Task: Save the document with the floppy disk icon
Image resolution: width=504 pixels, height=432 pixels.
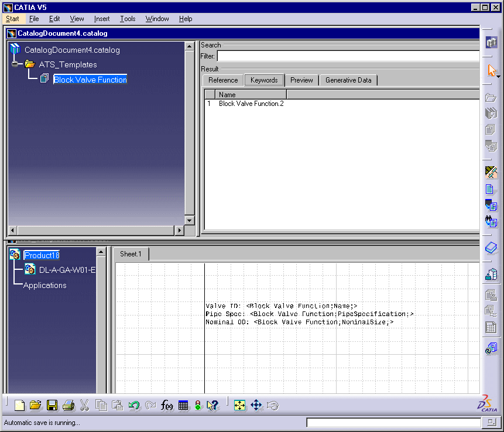Action: (x=52, y=405)
